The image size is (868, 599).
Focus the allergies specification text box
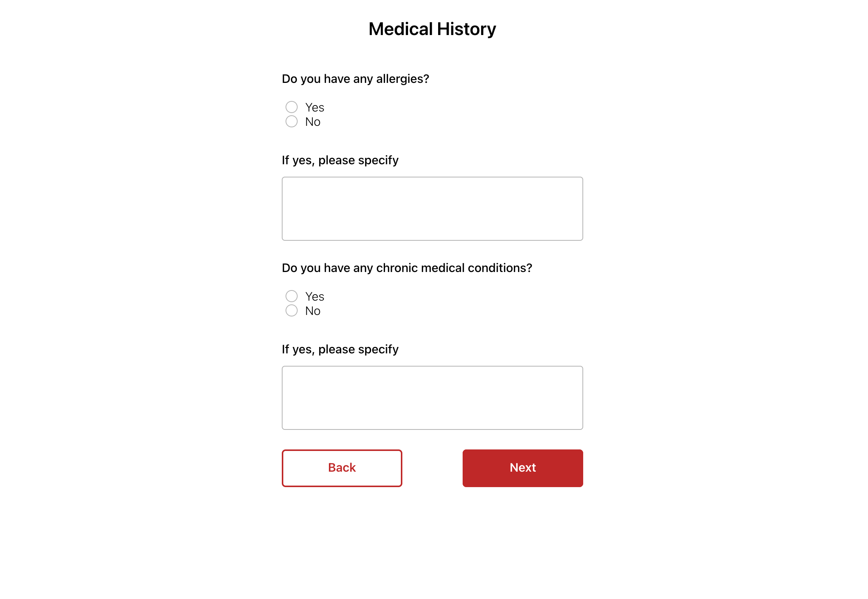(432, 209)
